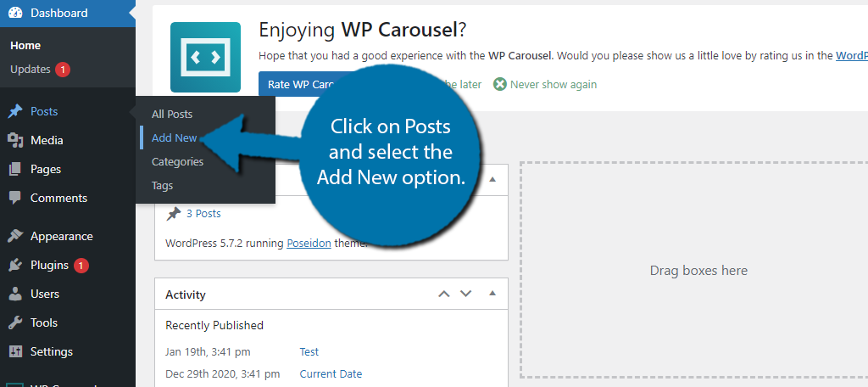The width and height of the screenshot is (868, 387).
Task: Click the Comments bubble icon
Action: (15, 199)
